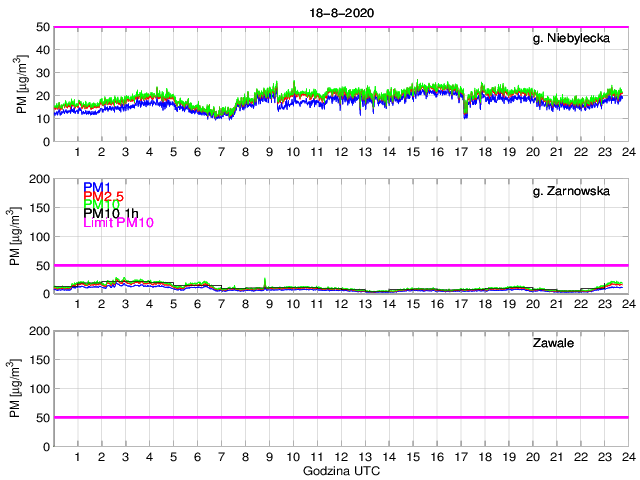Image resolution: width=640 pixels, height=480 pixels.
Task: Click the hour 24 tick under the Zawale plot
Action: point(627,456)
